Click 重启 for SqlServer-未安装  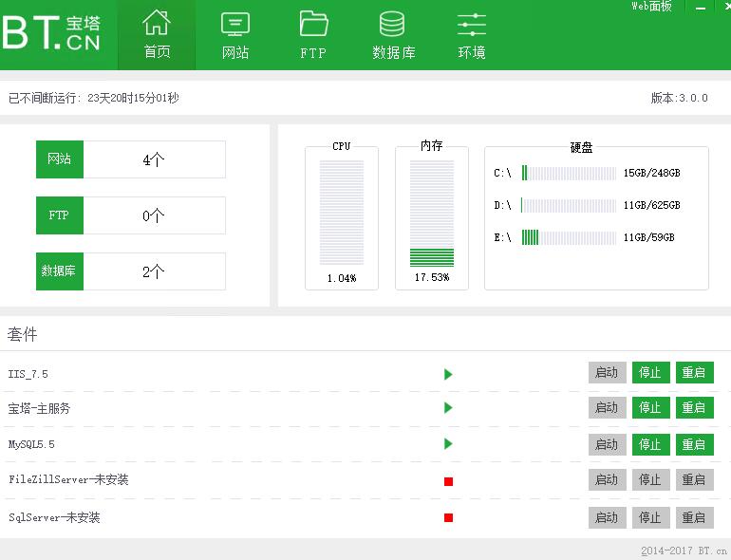pos(695,517)
